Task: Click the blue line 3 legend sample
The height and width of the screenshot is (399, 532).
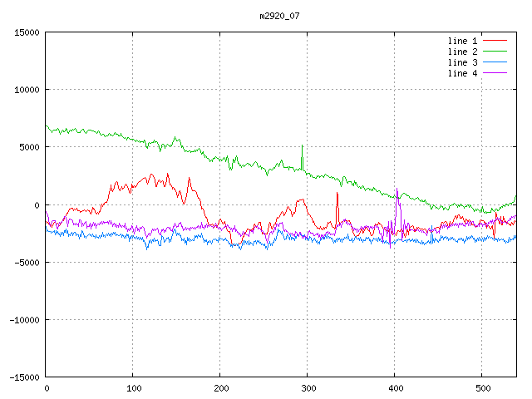Action: (495, 62)
